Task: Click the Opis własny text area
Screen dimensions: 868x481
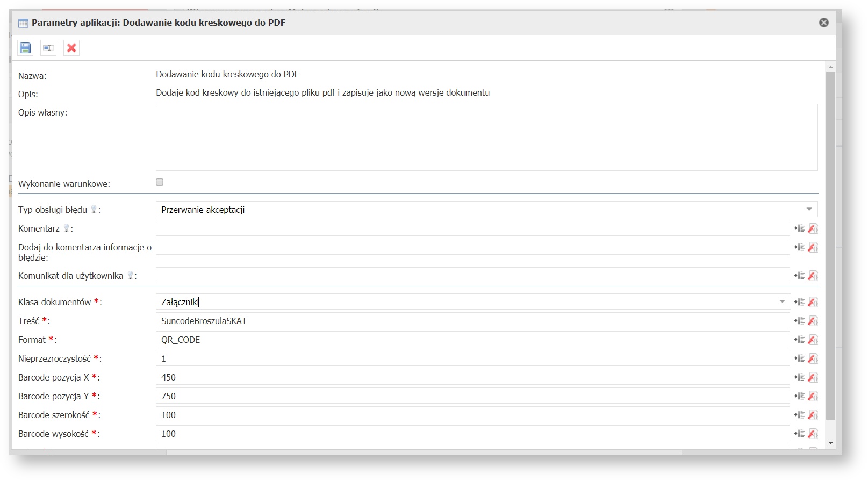Action: point(486,137)
